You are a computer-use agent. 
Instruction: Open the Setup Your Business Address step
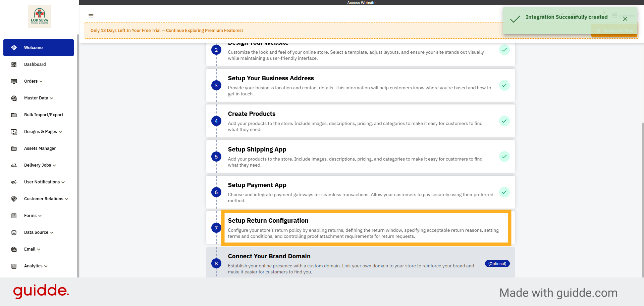pyautogui.click(x=360, y=85)
